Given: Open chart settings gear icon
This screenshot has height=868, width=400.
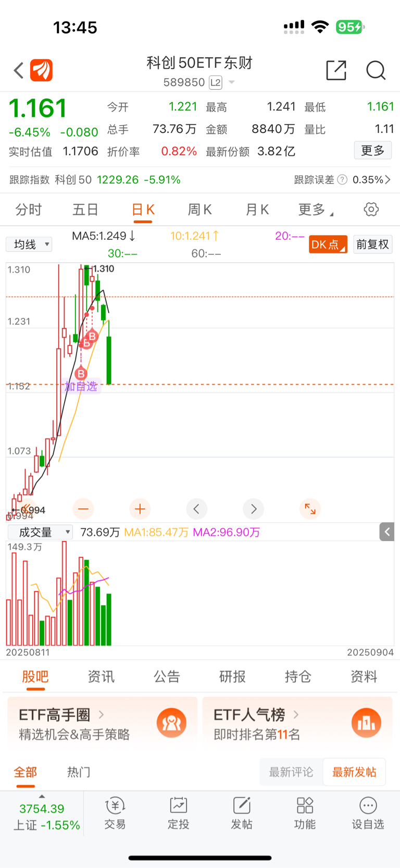Looking at the screenshot, I should click(x=371, y=210).
